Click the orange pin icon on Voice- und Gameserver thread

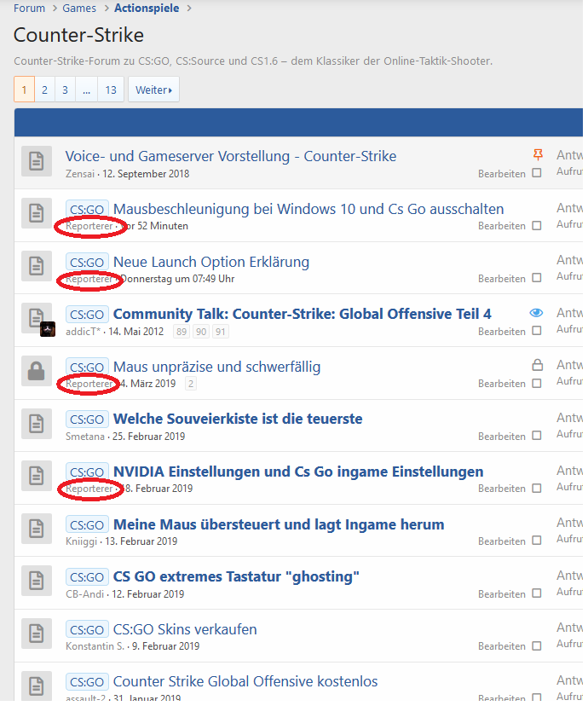pos(538,155)
